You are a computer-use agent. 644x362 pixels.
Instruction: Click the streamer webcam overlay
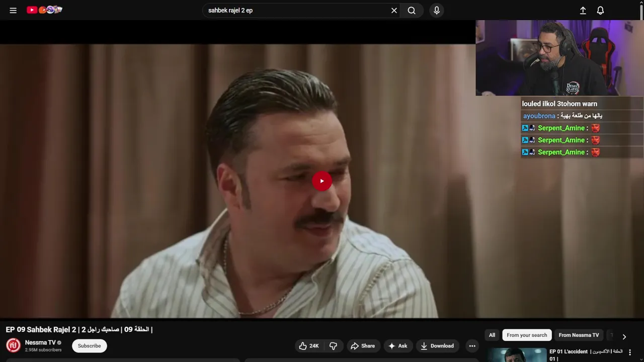pos(559,58)
